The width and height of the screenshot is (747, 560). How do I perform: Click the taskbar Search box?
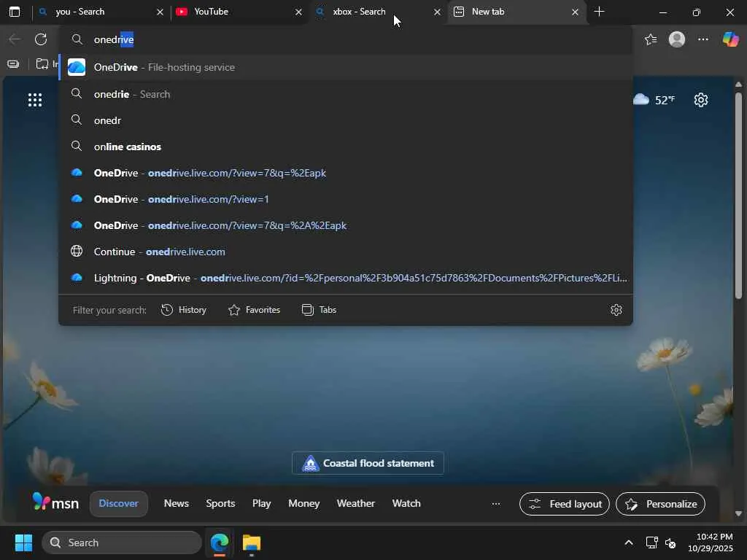tap(122, 542)
